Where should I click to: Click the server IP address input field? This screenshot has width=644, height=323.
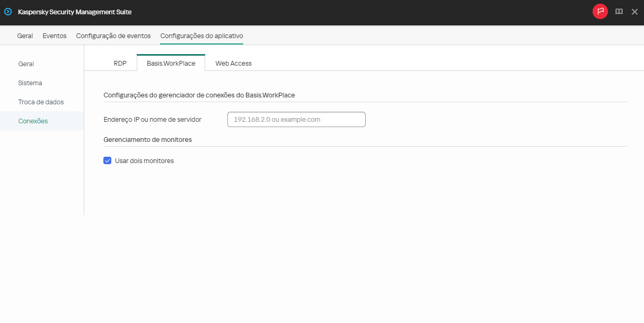(296, 119)
